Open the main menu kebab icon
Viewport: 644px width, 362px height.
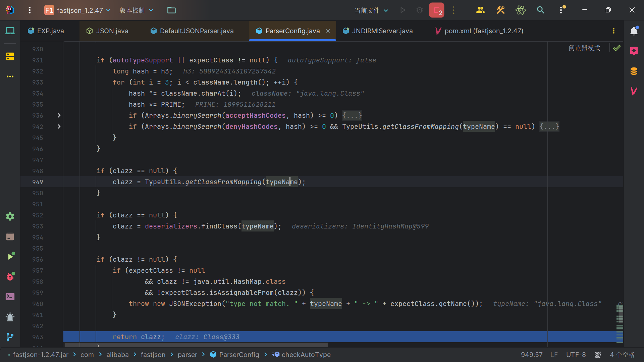[x=30, y=10]
